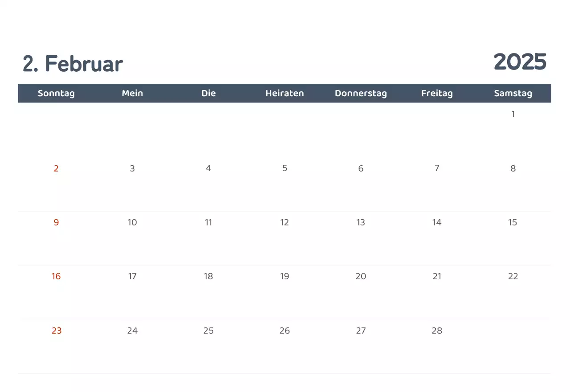
Task: Select the Mein column header
Action: (132, 94)
